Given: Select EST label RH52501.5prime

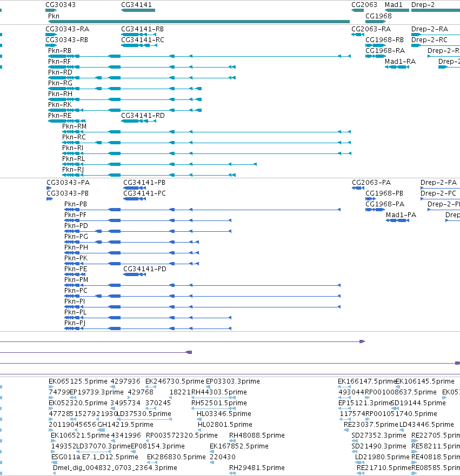Looking at the screenshot, I should (x=219, y=403).
